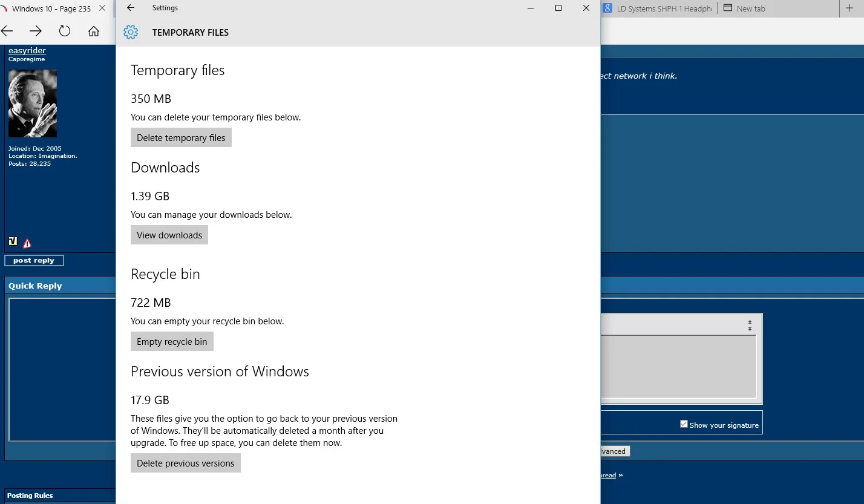Screen dimensions: 864x504
Task: Click the browser back arrow
Action: (7, 31)
